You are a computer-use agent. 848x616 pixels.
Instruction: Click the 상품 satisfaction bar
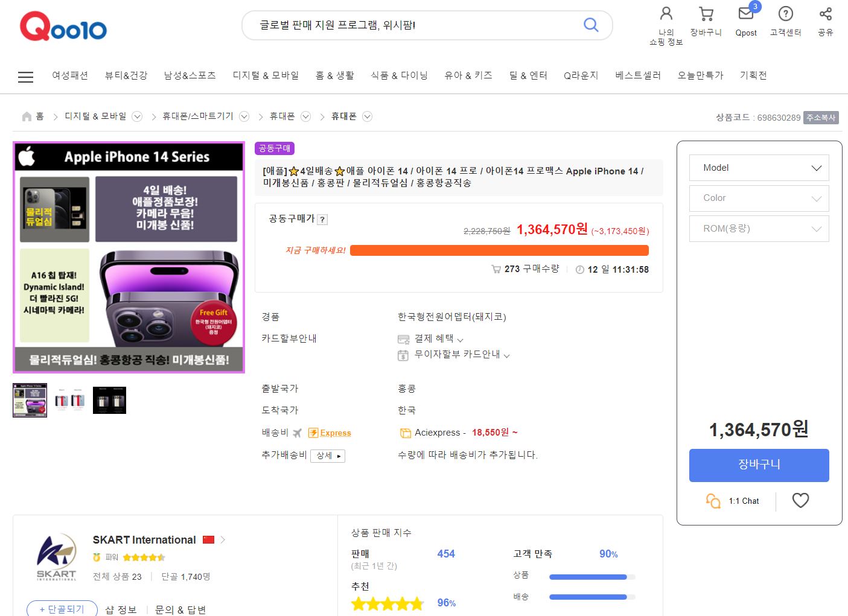click(x=592, y=577)
